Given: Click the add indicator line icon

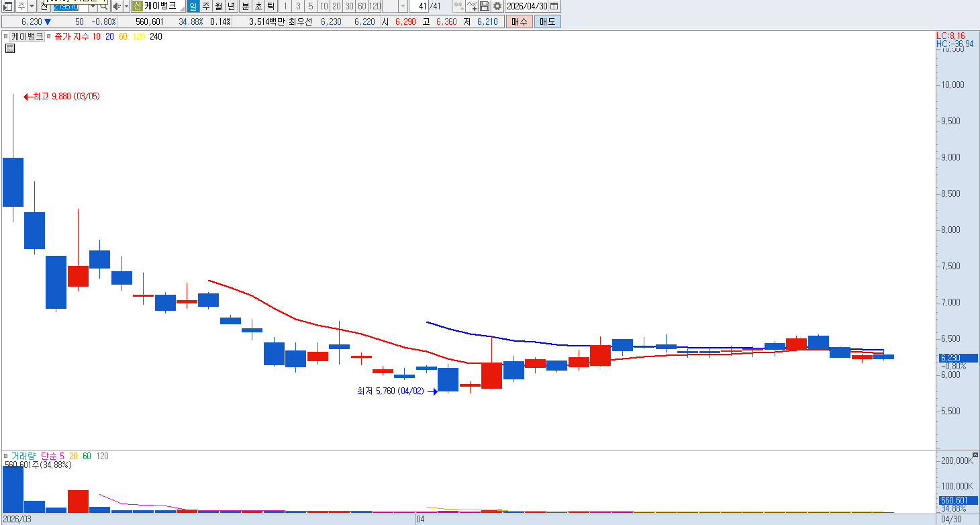Looking at the screenshot, I should pos(472,6).
